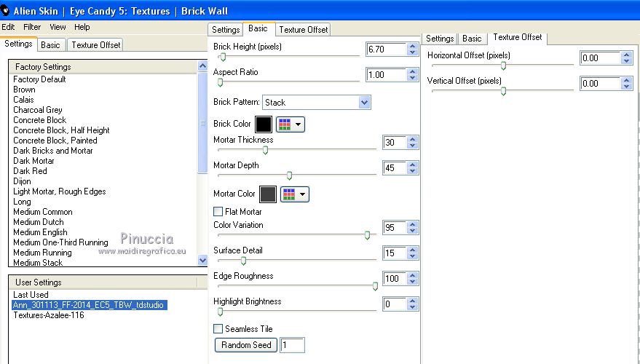The image size is (640, 364).
Task: Click the Factory Settings list scrollbar thumb
Action: pos(202,122)
